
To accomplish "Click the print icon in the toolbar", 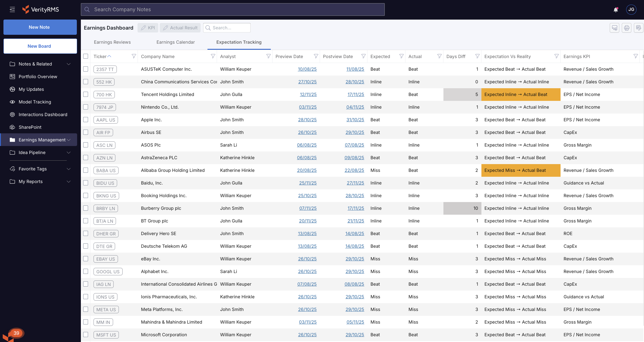I will [626, 28].
